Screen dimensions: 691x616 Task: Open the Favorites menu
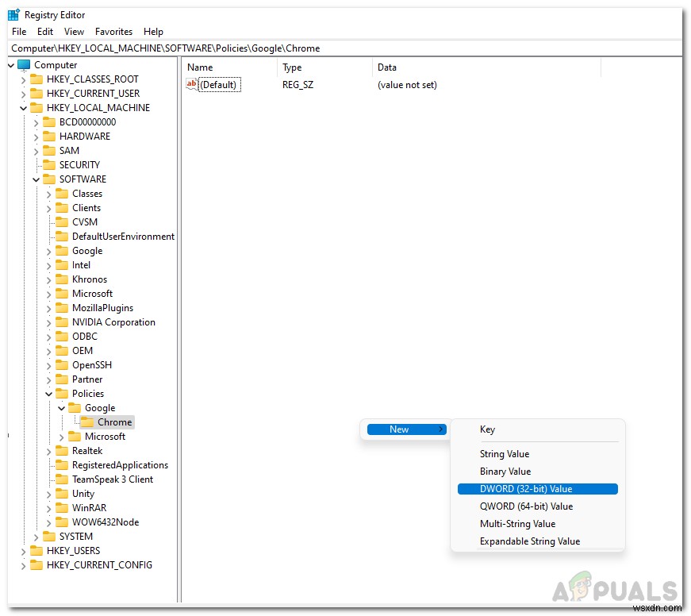[x=113, y=32]
